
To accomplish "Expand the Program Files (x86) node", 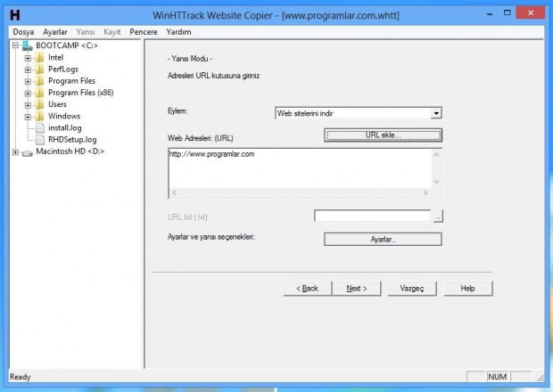I will tap(28, 93).
